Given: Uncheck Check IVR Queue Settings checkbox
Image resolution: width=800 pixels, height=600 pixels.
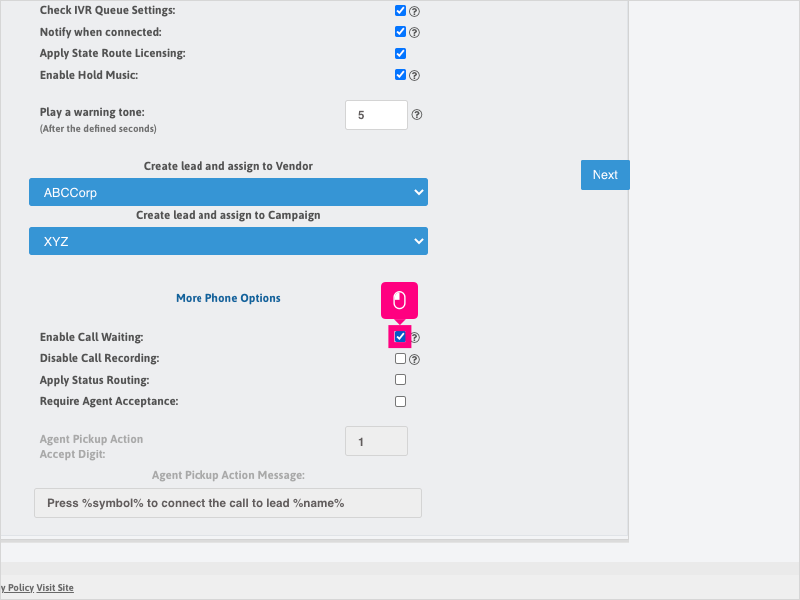Looking at the screenshot, I should [401, 11].
